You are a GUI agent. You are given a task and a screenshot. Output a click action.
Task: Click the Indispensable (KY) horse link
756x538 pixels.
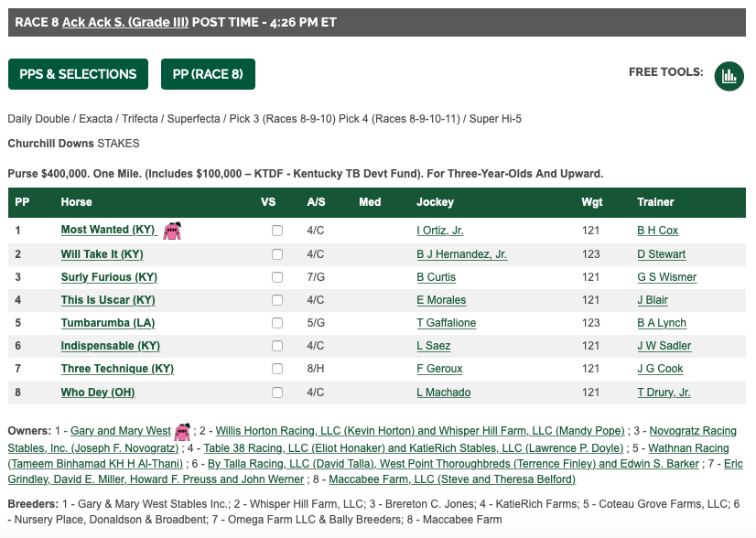[x=111, y=346]
